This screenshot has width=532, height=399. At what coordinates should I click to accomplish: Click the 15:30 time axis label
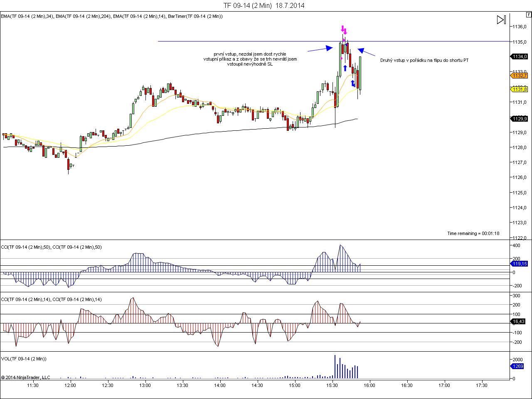click(x=332, y=385)
